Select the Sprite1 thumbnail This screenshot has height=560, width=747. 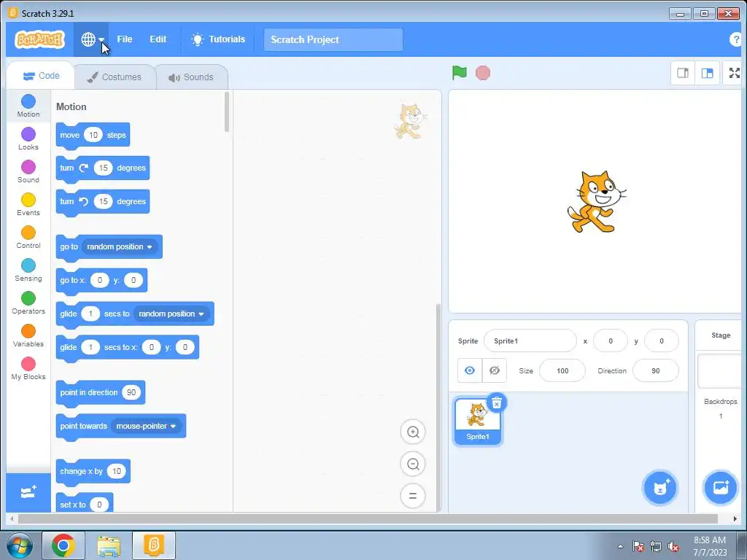(x=477, y=421)
